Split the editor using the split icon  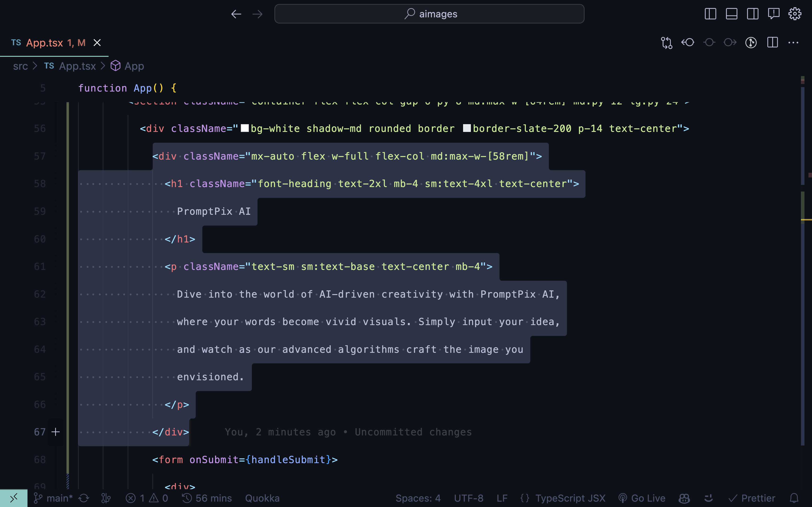pyautogui.click(x=772, y=42)
